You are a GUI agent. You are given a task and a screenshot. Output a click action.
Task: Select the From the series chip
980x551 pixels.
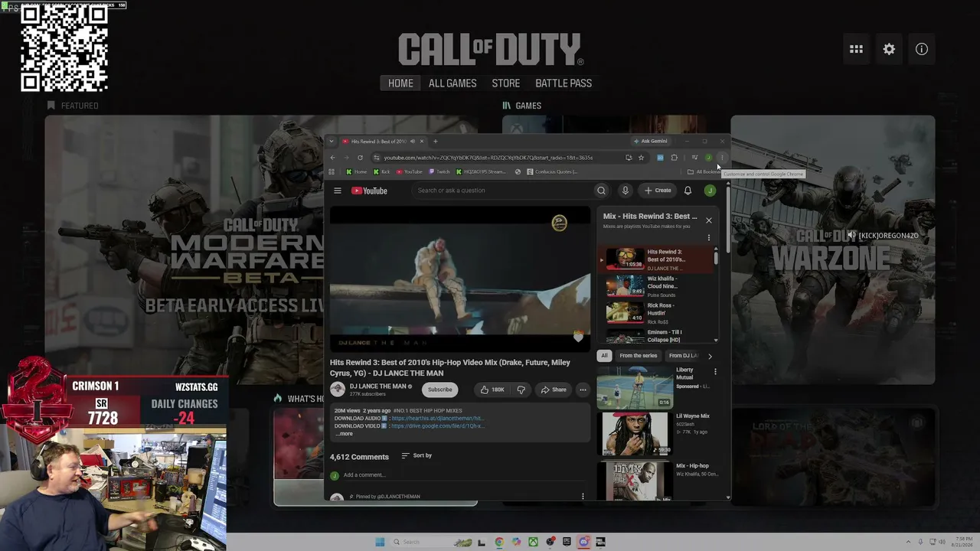click(x=638, y=356)
